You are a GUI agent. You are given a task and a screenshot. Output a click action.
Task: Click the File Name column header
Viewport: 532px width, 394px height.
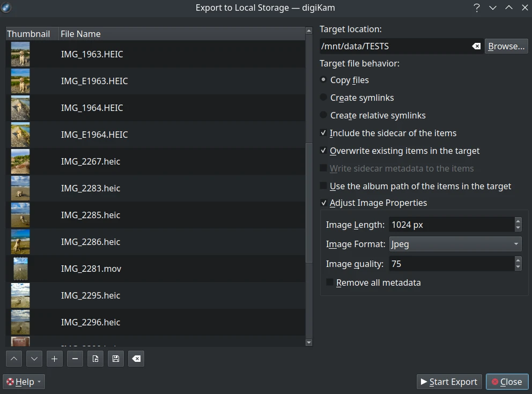pos(80,34)
